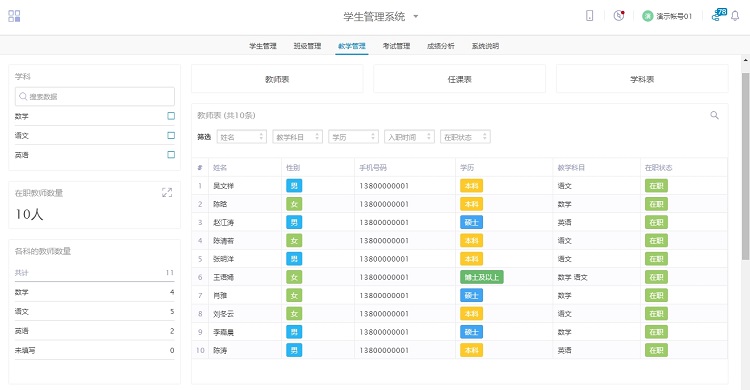This screenshot has height=390, width=750.
Task: Click the search magnifier in 教师表 header
Action: (714, 115)
